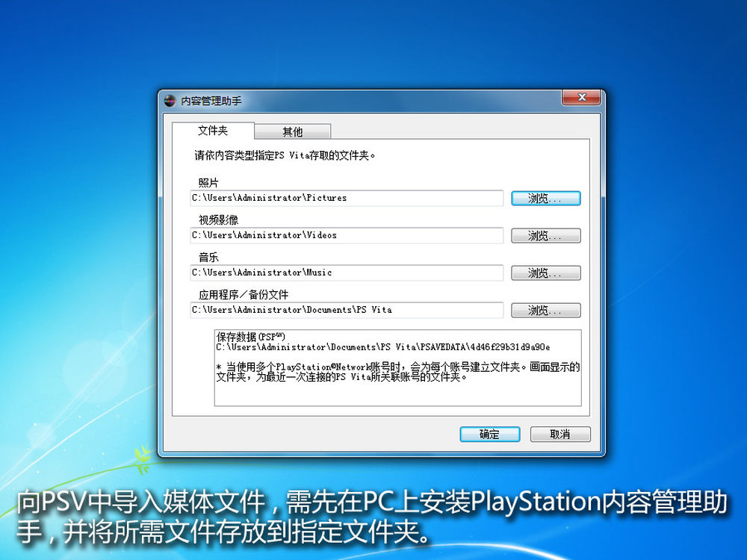The height and width of the screenshot is (560, 747).
Task: Click the 照片 folder path field
Action: [347, 198]
